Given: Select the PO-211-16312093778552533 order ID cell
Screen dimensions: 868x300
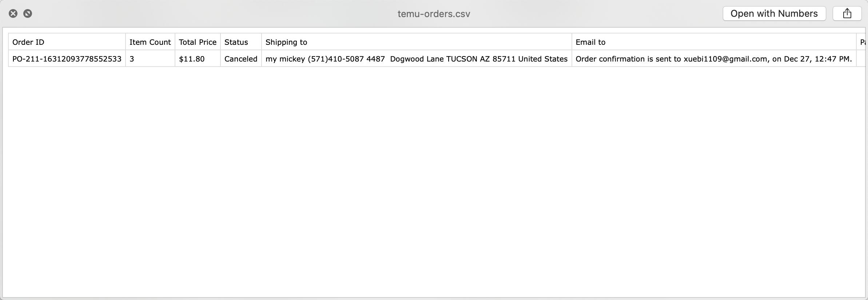Looking at the screenshot, I should [x=67, y=59].
